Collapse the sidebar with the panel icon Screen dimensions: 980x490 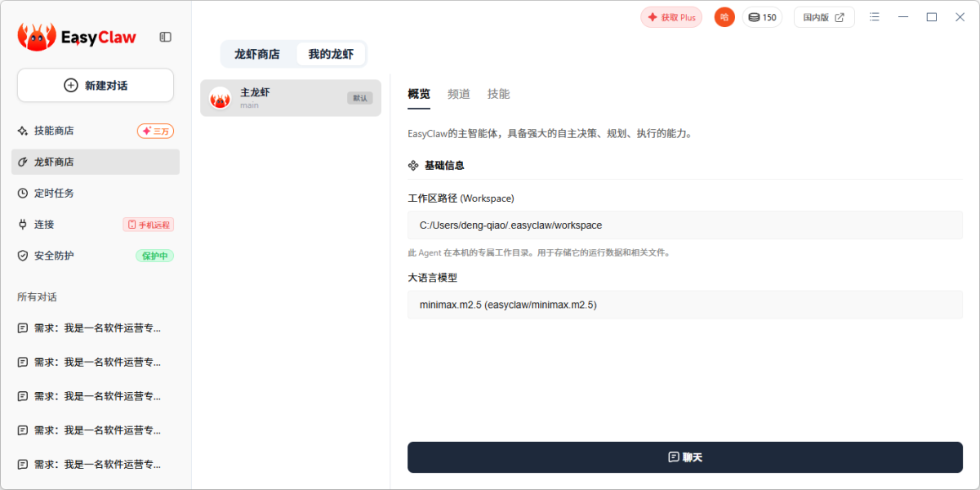(x=165, y=37)
